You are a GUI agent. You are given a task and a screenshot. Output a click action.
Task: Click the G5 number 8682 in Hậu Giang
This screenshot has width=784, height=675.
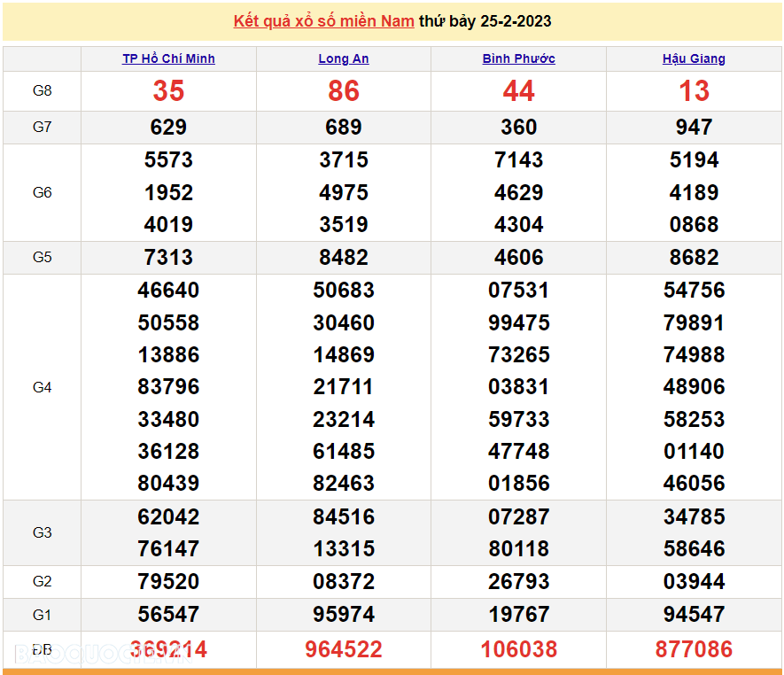[x=694, y=258]
